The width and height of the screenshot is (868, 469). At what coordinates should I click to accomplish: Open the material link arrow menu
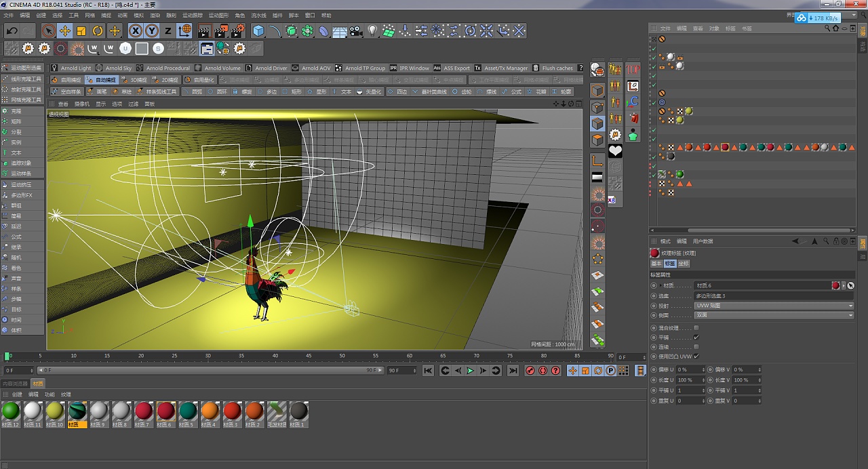(x=844, y=286)
